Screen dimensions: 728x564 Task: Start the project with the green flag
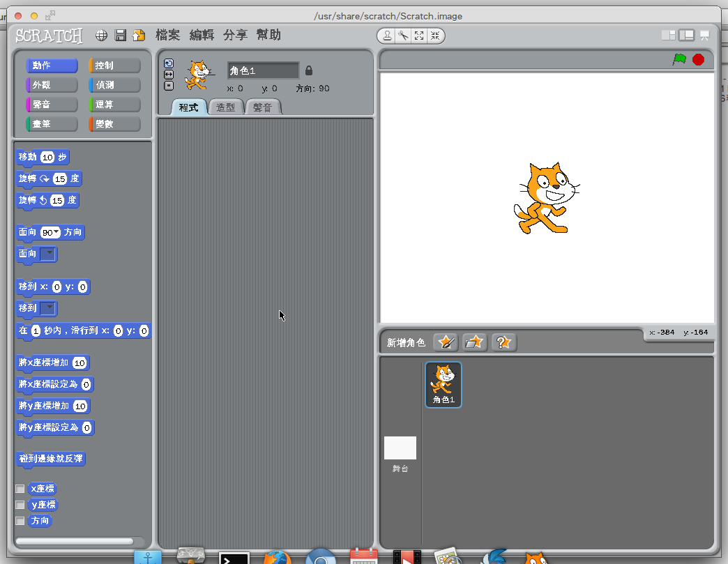[x=679, y=59]
